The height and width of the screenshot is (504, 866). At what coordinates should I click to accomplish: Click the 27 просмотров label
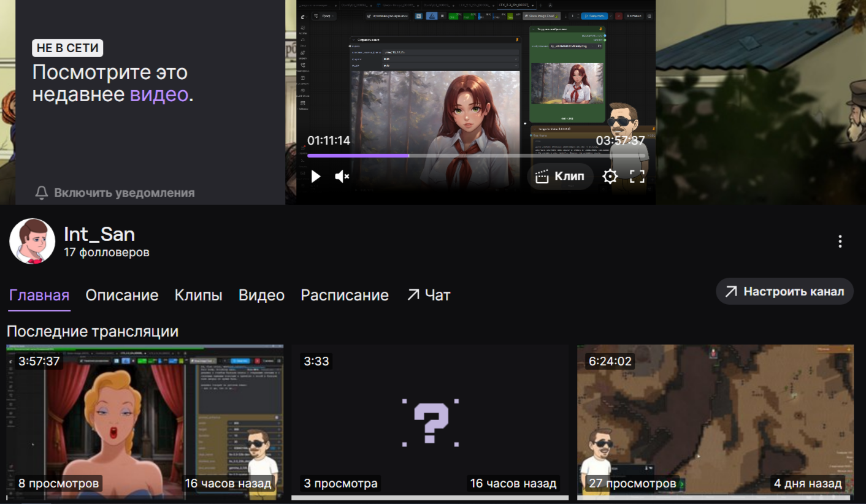(x=632, y=483)
